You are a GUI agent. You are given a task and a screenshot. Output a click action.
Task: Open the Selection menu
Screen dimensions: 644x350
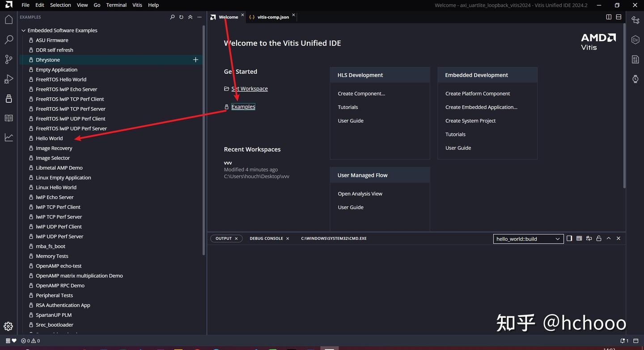(60, 5)
